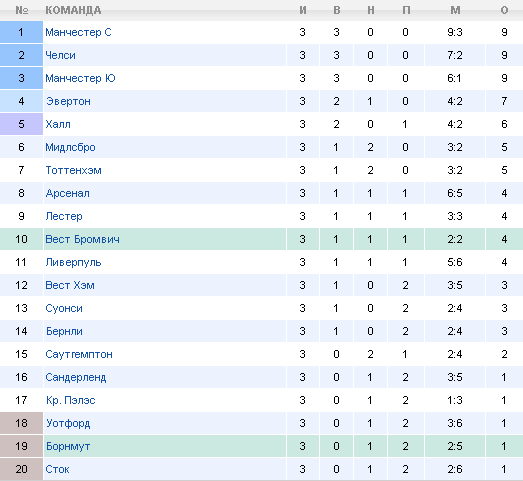Screen dimensions: 523x481
Task: Open the Суонси team link
Action: click(x=64, y=309)
